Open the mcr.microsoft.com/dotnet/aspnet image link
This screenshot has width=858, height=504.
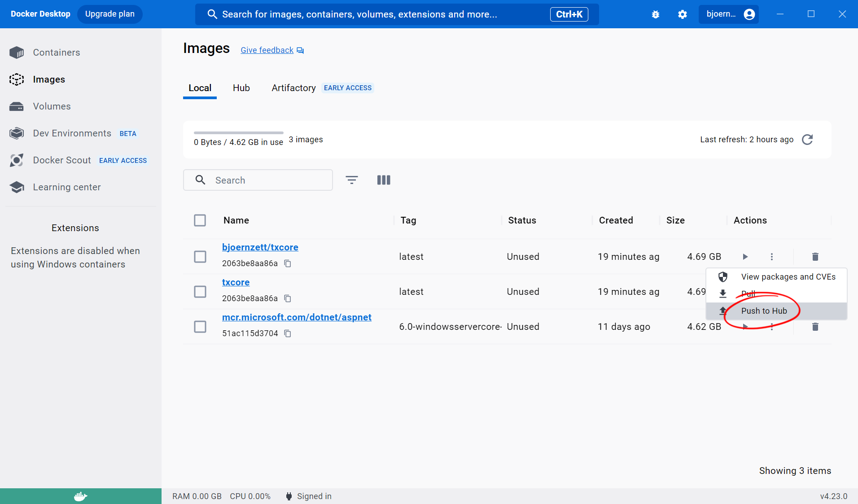coord(297,317)
